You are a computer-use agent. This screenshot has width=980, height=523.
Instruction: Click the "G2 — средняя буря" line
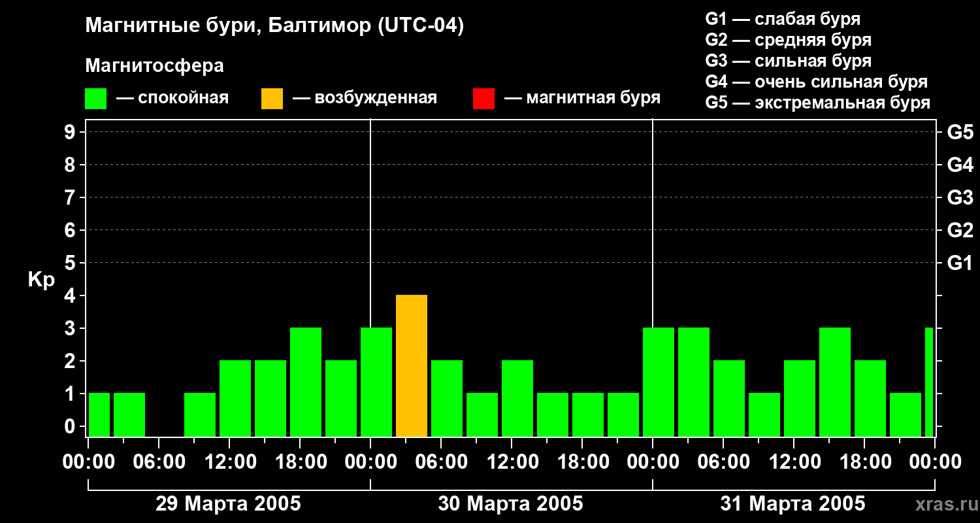coord(788,40)
